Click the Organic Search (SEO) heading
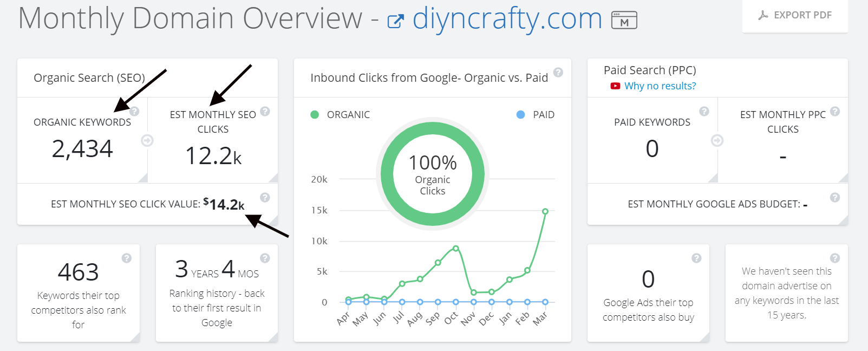 click(89, 78)
